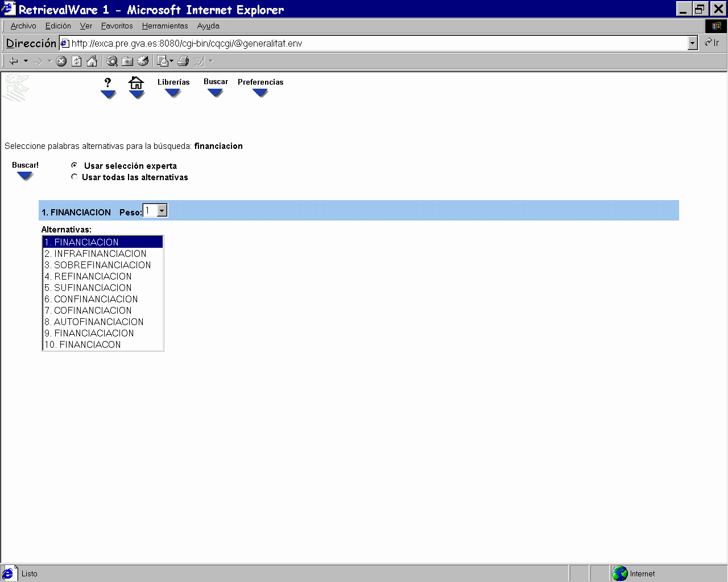Image resolution: width=728 pixels, height=582 pixels.
Task: Click the question mark help icon
Action: pos(107,83)
